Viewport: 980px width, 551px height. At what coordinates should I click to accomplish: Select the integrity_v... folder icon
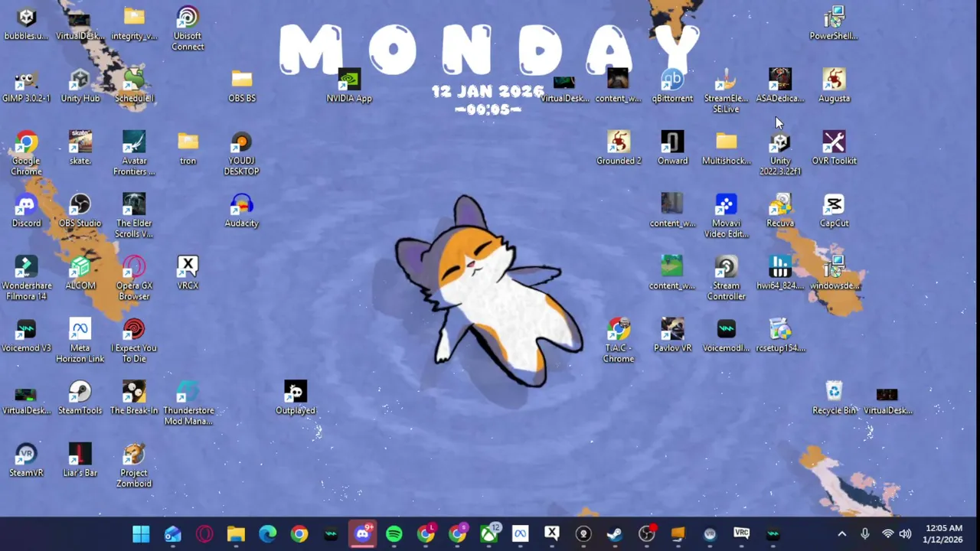point(134,24)
